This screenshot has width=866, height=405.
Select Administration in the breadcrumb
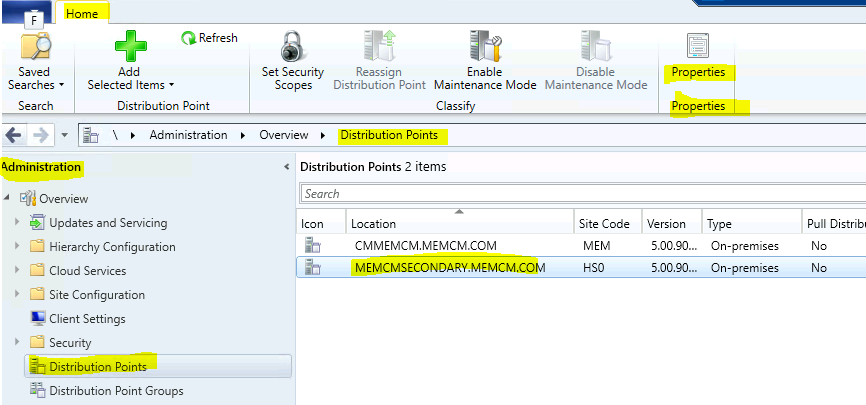click(x=188, y=135)
